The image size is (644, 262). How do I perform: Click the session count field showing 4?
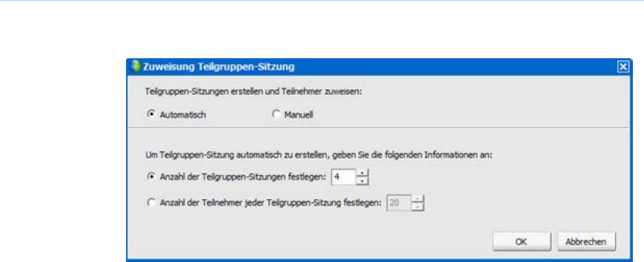click(343, 177)
